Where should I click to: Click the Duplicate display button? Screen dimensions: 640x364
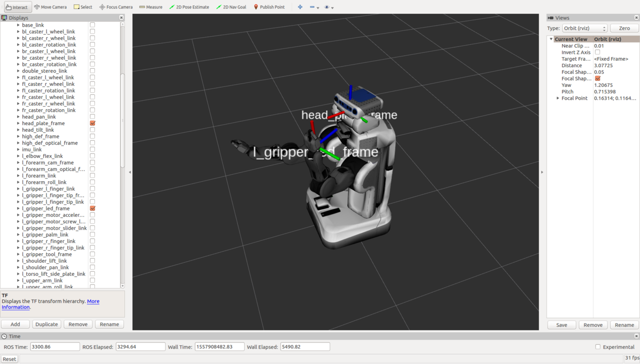47,324
